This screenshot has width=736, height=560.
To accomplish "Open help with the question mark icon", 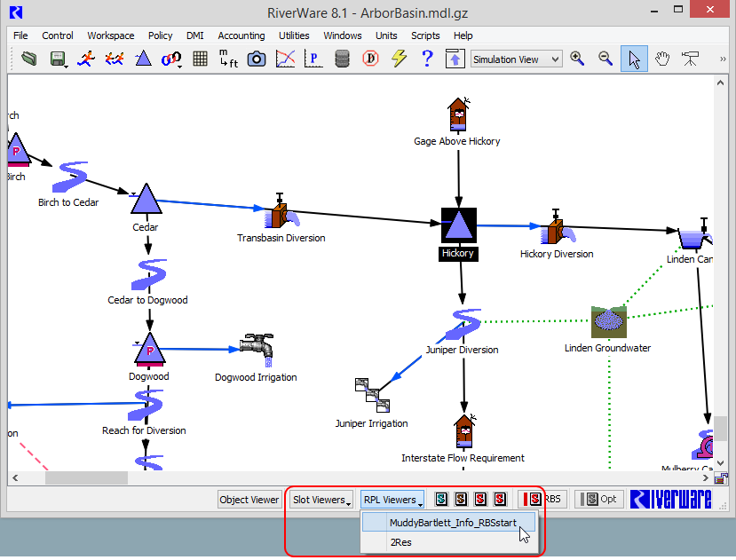I will coord(427,59).
